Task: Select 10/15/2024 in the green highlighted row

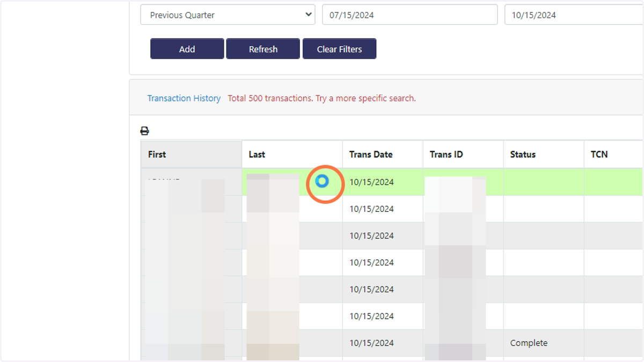Action: click(371, 182)
